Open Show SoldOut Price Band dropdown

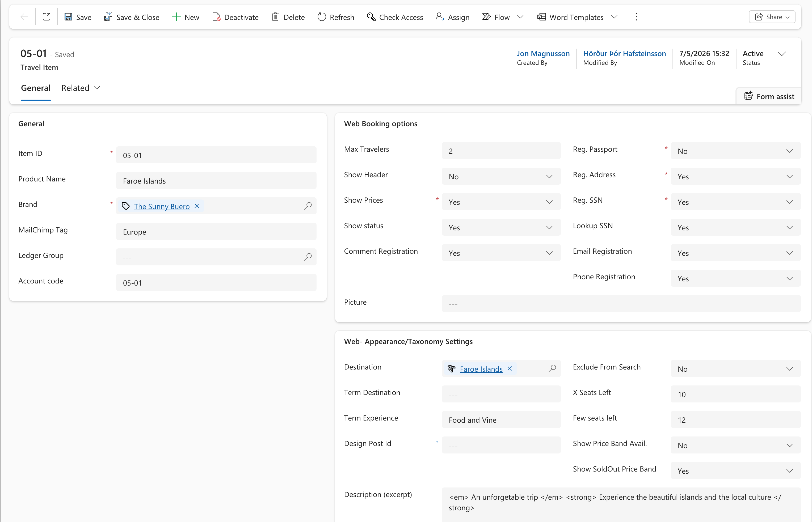pos(735,471)
